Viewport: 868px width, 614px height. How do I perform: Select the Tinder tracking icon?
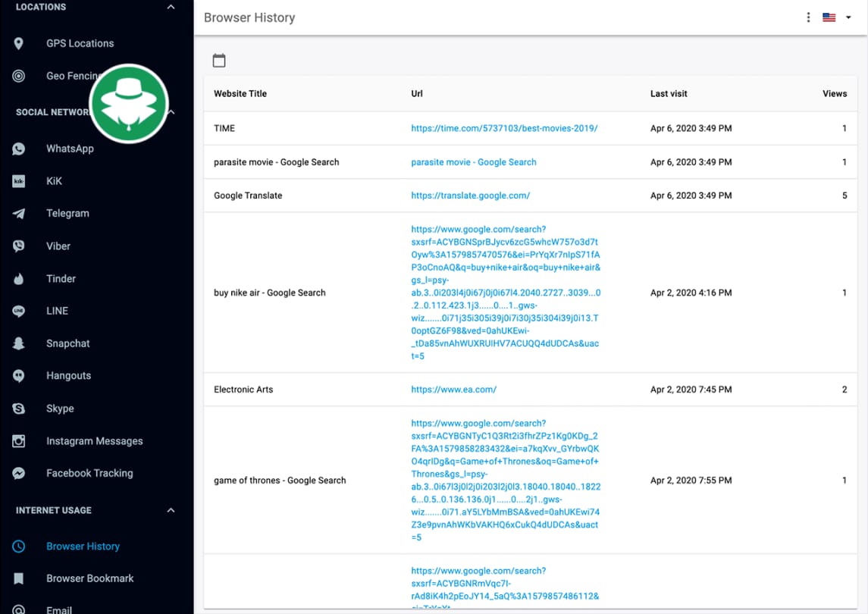tap(19, 278)
